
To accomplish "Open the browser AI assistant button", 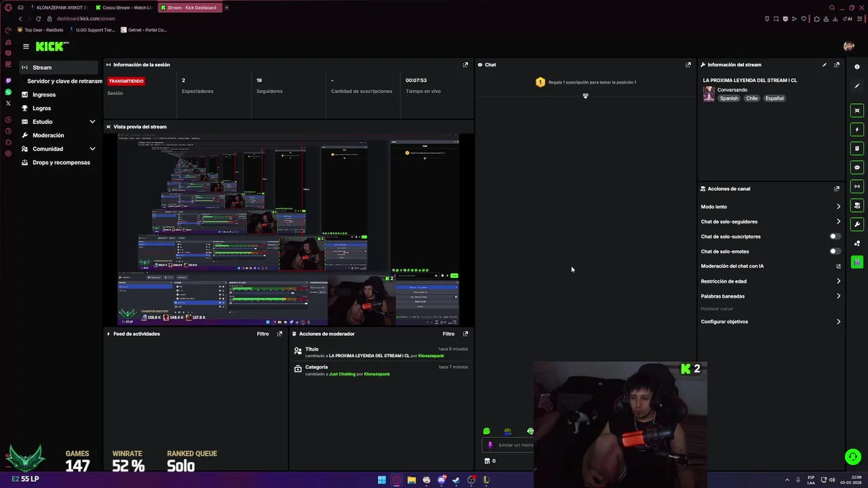I will click(848, 18).
